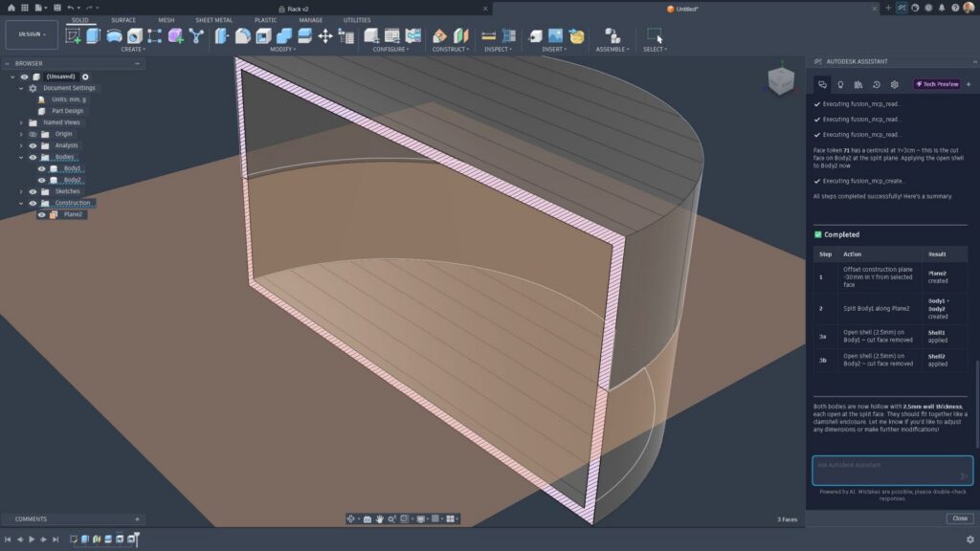
Task: Click the ViewCube in the viewport
Action: point(781,82)
